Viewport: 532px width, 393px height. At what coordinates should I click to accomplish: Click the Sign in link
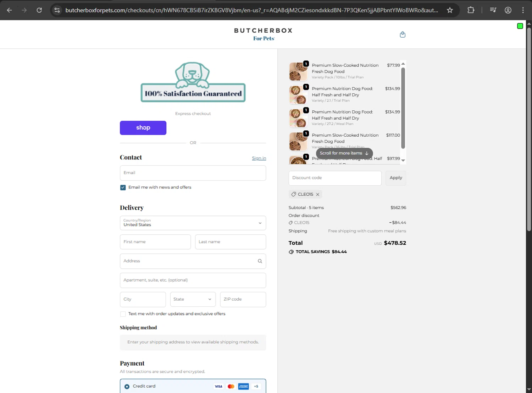(x=259, y=158)
